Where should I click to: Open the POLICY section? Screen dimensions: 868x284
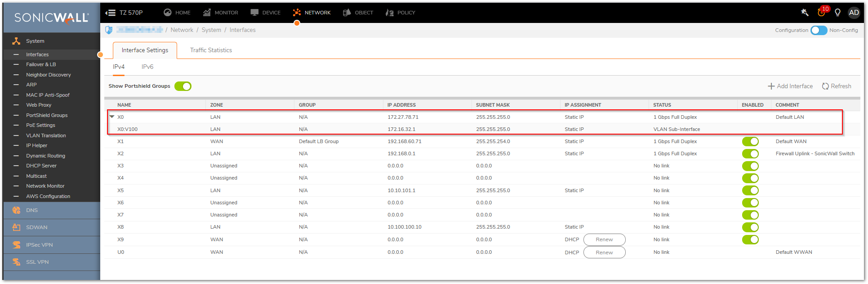[x=400, y=13]
